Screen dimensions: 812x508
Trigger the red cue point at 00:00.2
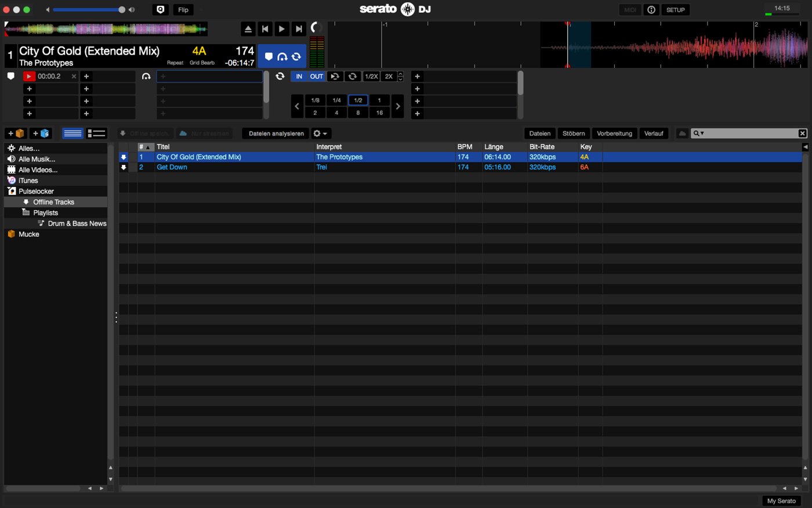29,77
